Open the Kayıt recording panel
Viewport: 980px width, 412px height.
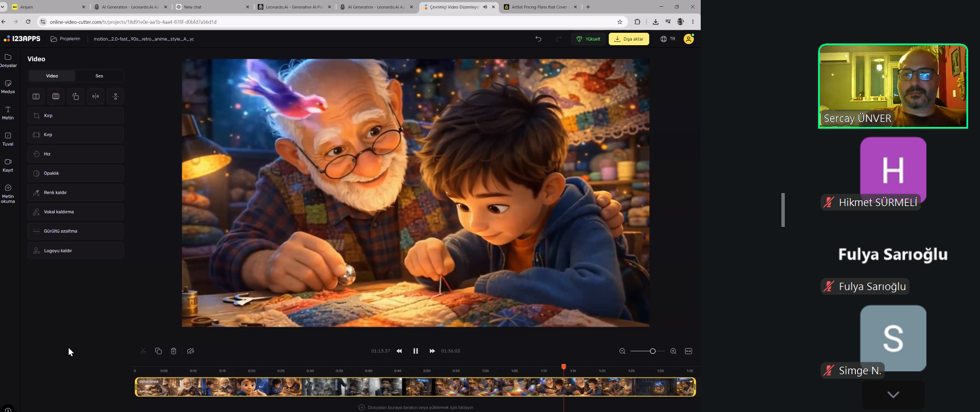point(8,165)
